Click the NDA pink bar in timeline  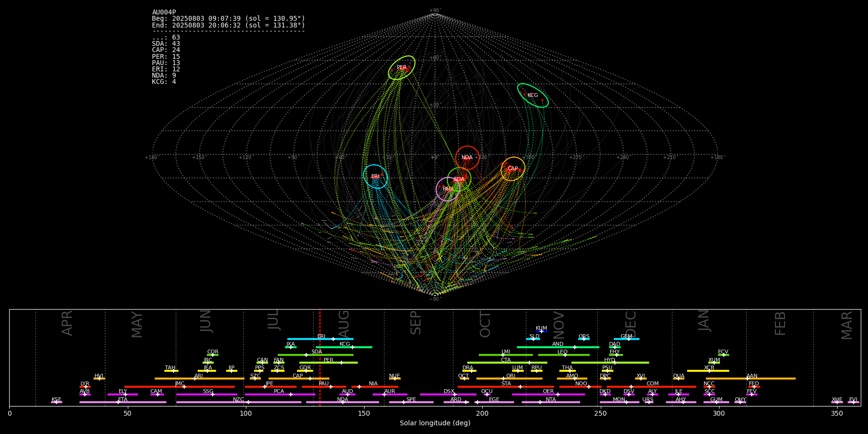tap(342, 402)
